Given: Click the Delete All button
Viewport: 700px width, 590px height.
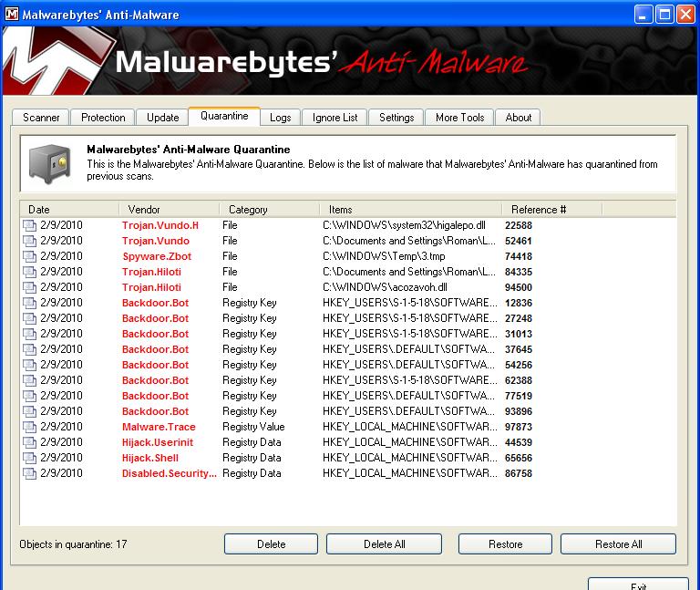Looking at the screenshot, I should 385,544.
